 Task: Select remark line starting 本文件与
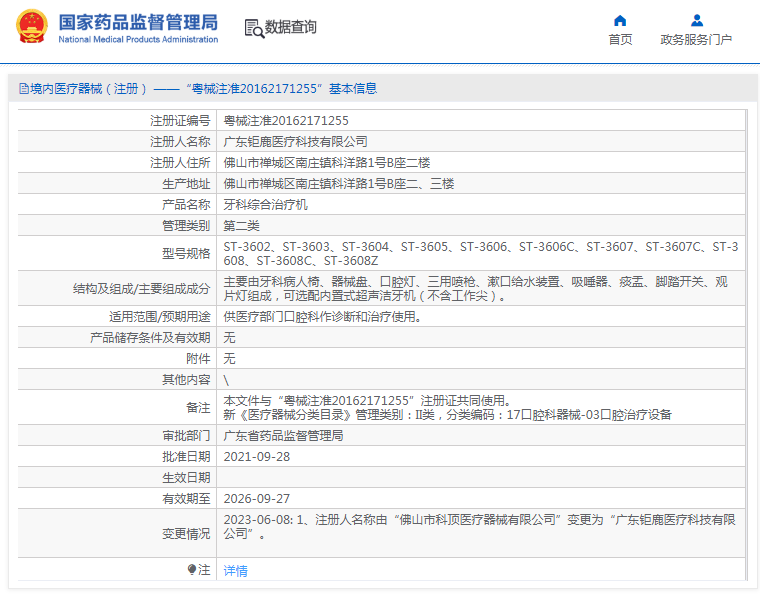(367, 400)
